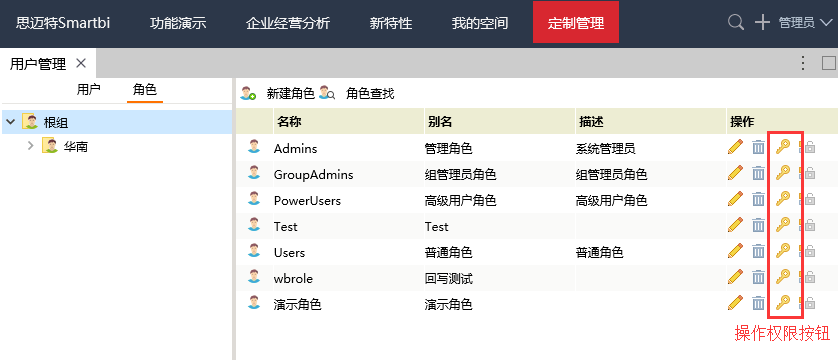Delete the Admins role via trash icon

click(x=758, y=147)
